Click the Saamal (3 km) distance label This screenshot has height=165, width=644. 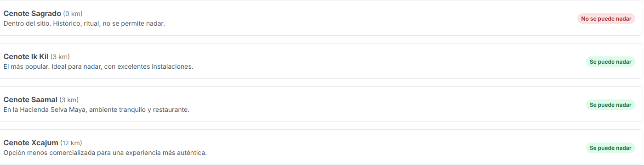69,100
